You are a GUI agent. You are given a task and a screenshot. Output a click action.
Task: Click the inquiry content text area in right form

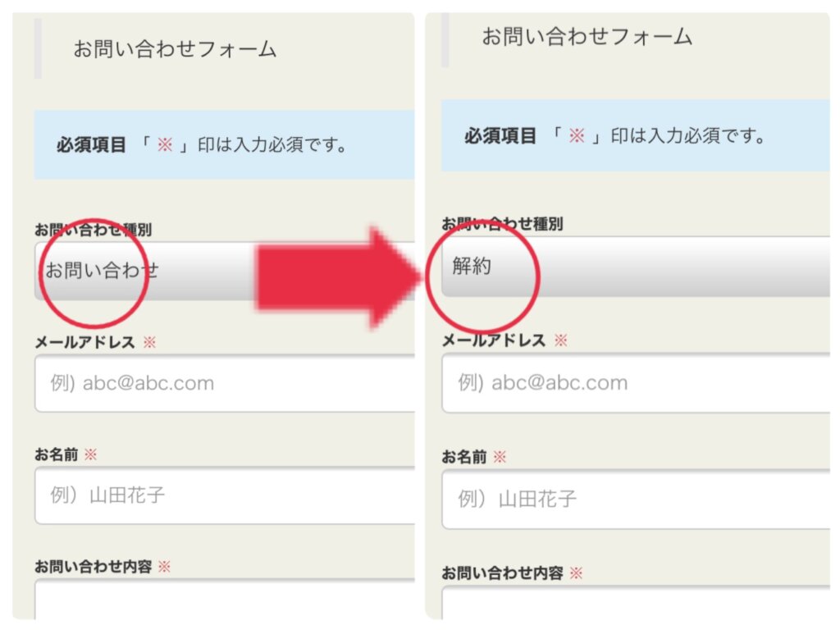point(636,603)
